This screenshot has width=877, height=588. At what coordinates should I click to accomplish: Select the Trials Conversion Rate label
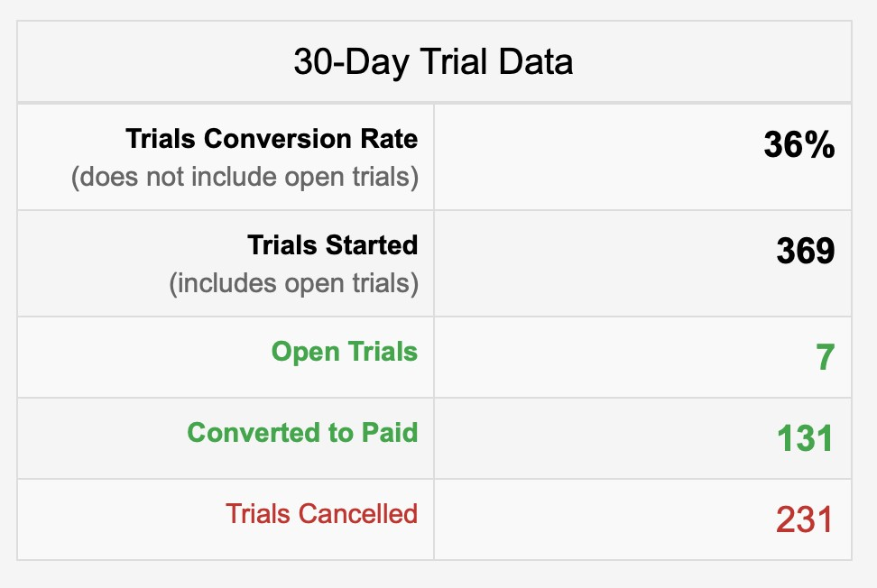272,139
